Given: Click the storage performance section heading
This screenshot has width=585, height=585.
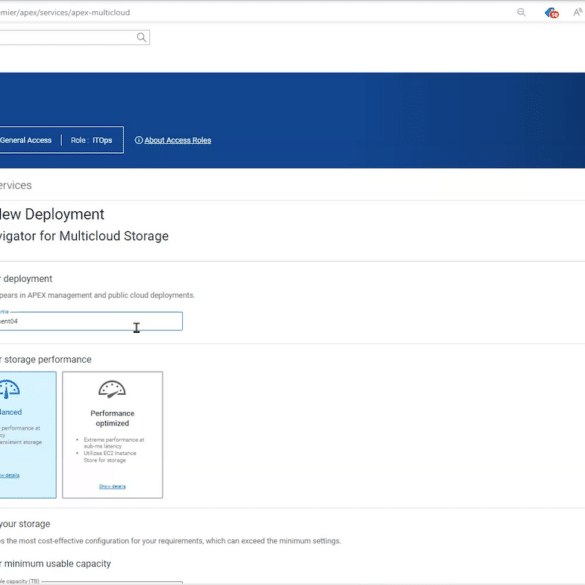Looking at the screenshot, I should [46, 360].
